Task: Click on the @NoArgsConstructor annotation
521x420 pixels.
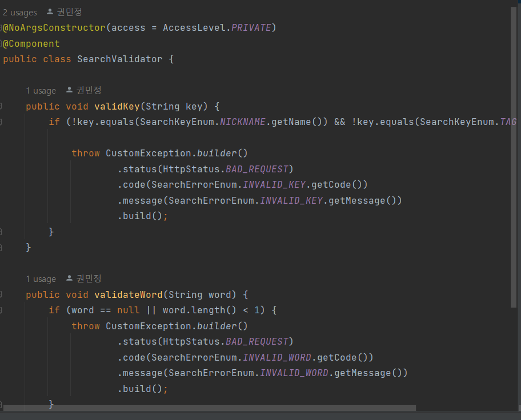Action: click(54, 27)
